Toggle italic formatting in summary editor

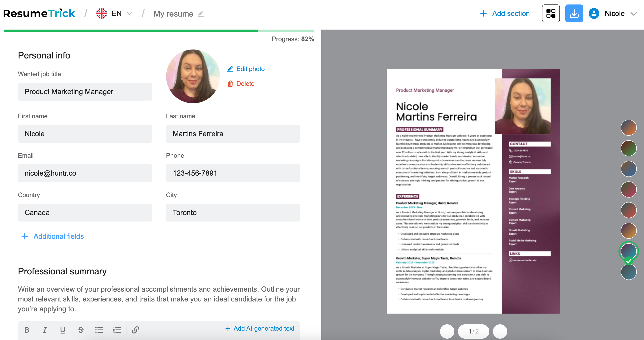[x=45, y=330]
